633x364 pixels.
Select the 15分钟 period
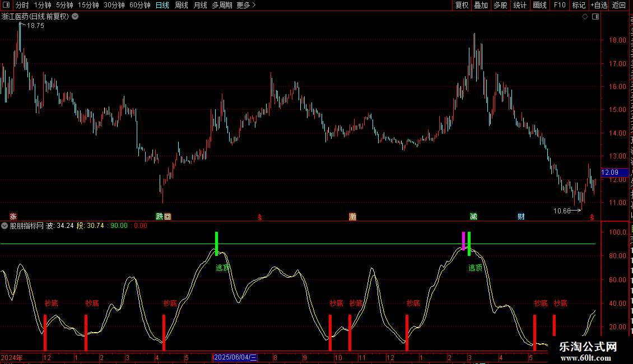pos(88,5)
